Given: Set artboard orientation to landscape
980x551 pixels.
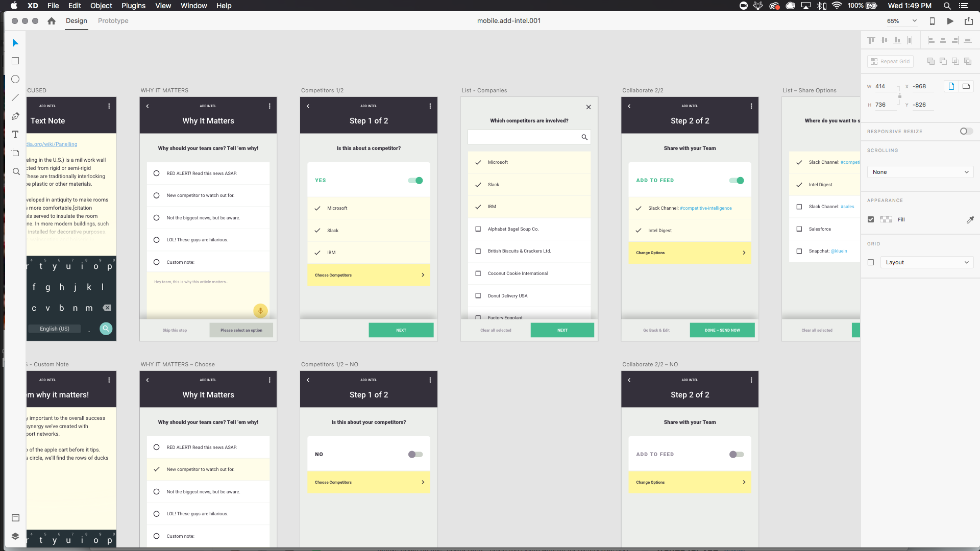Looking at the screenshot, I should tap(966, 86).
